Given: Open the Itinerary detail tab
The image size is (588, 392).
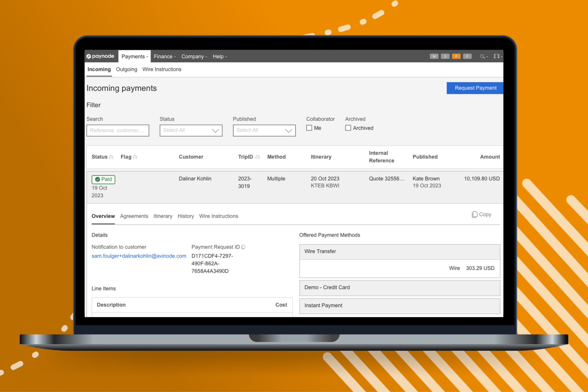Looking at the screenshot, I should (x=163, y=216).
